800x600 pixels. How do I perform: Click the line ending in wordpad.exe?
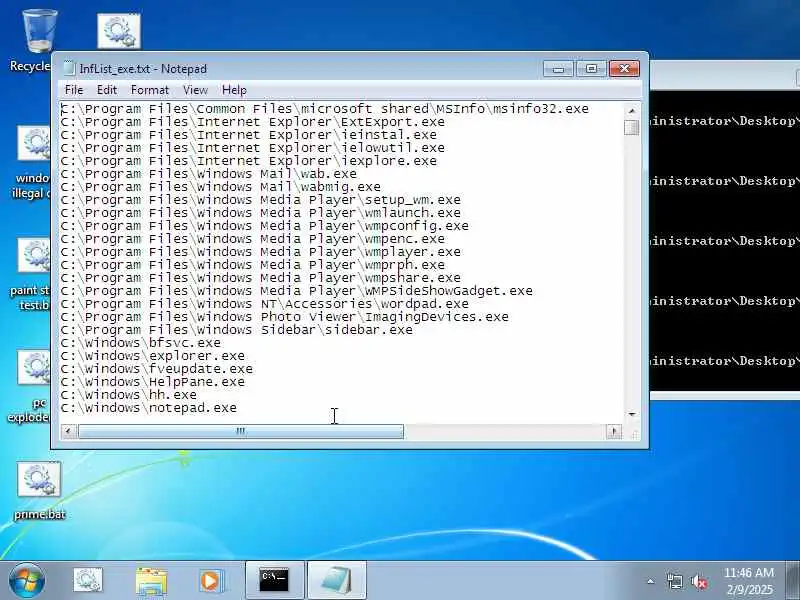point(264,304)
